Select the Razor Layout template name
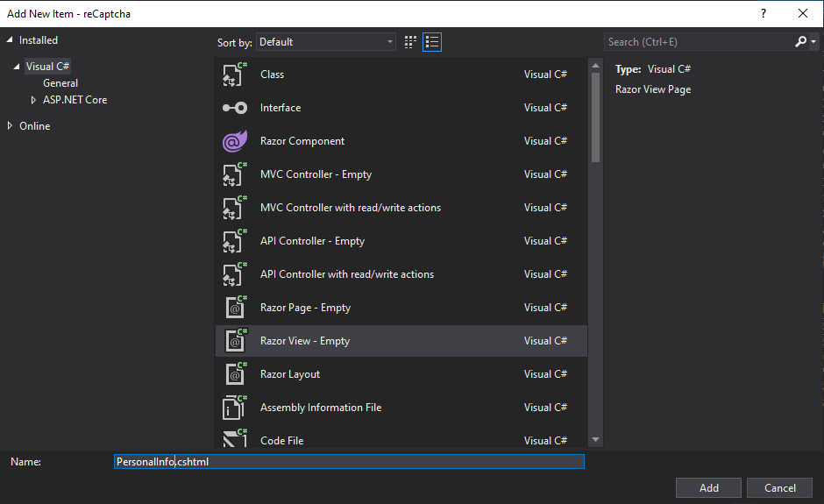Image resolution: width=824 pixels, height=504 pixels. (290, 374)
